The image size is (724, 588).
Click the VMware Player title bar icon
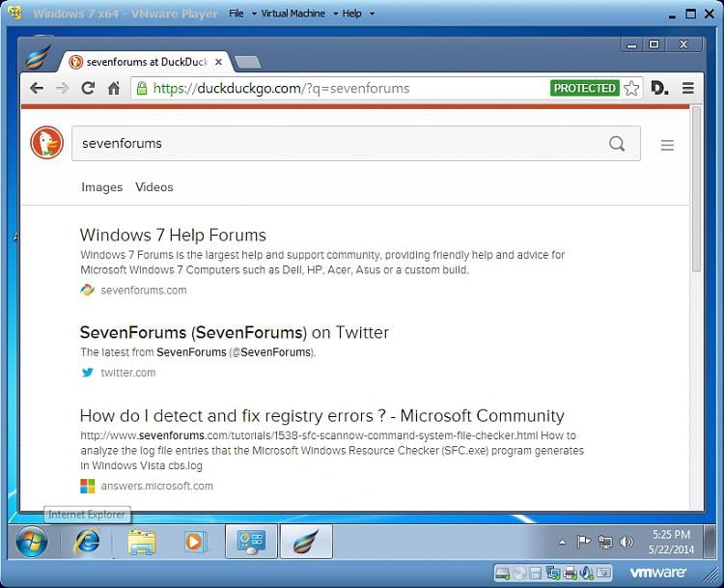tap(15, 13)
